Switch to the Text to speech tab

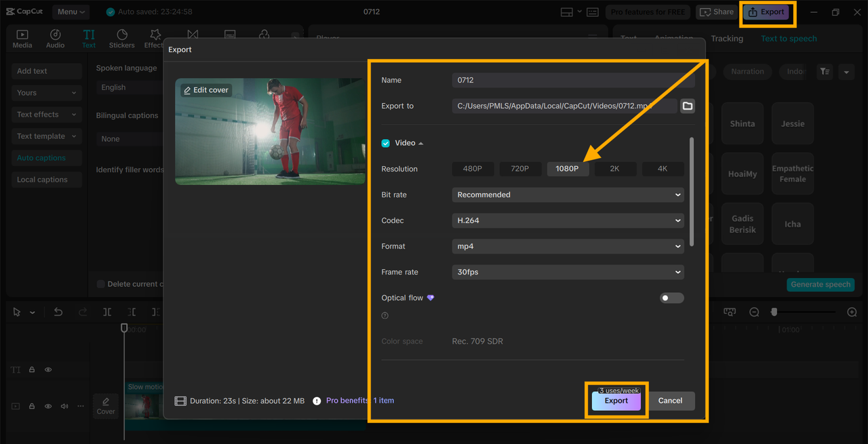[789, 39]
